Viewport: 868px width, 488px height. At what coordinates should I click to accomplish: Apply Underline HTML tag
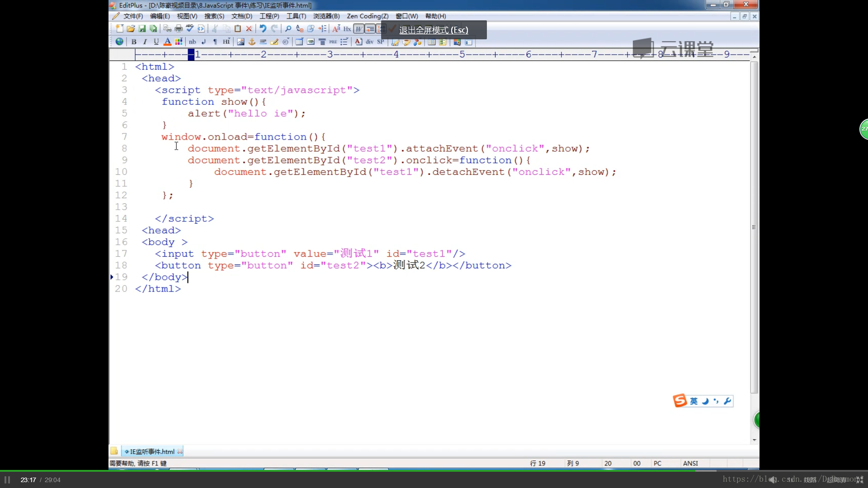click(156, 42)
